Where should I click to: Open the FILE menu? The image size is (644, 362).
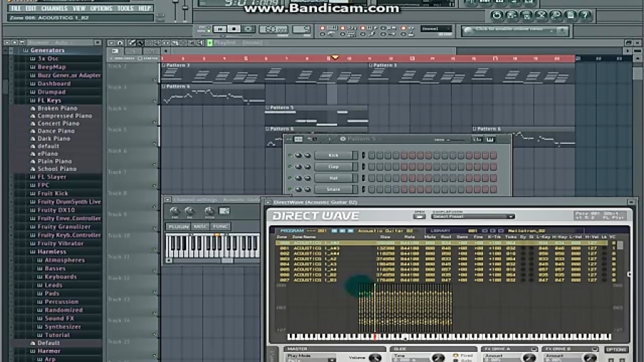point(16,8)
